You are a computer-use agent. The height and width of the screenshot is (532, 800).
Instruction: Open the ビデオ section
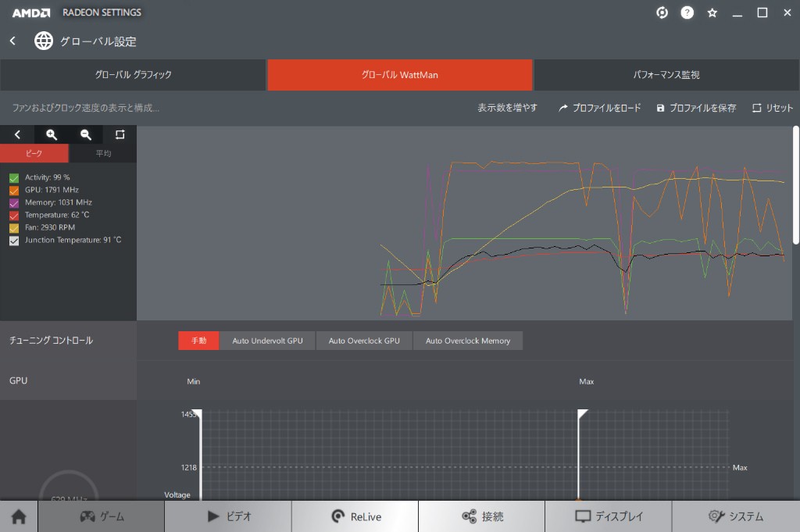point(229,516)
